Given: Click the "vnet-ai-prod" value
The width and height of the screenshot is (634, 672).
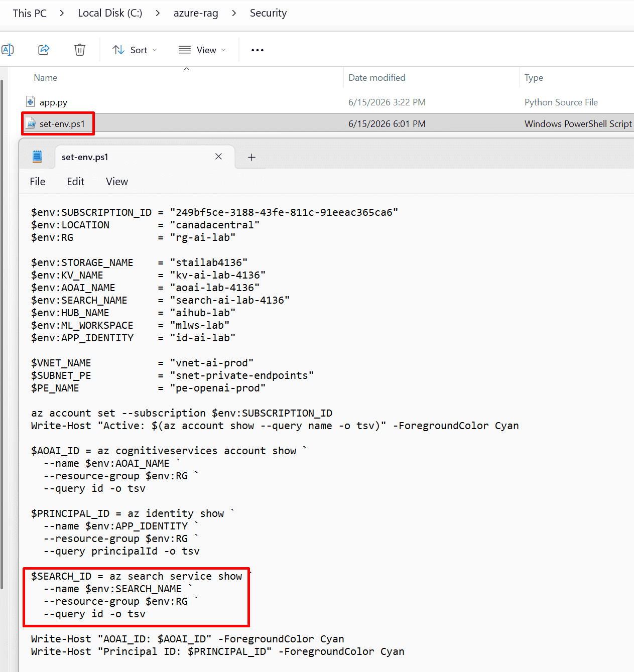Looking at the screenshot, I should coord(212,363).
